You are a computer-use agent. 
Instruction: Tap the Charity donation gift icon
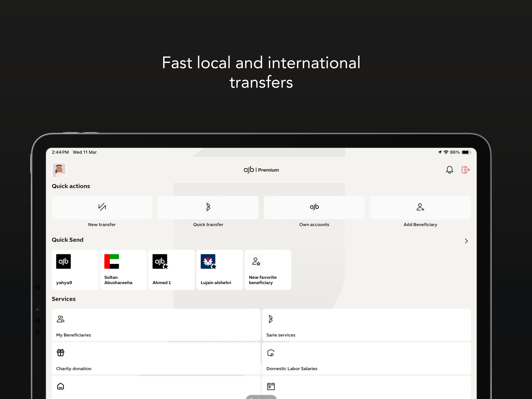[60, 353]
